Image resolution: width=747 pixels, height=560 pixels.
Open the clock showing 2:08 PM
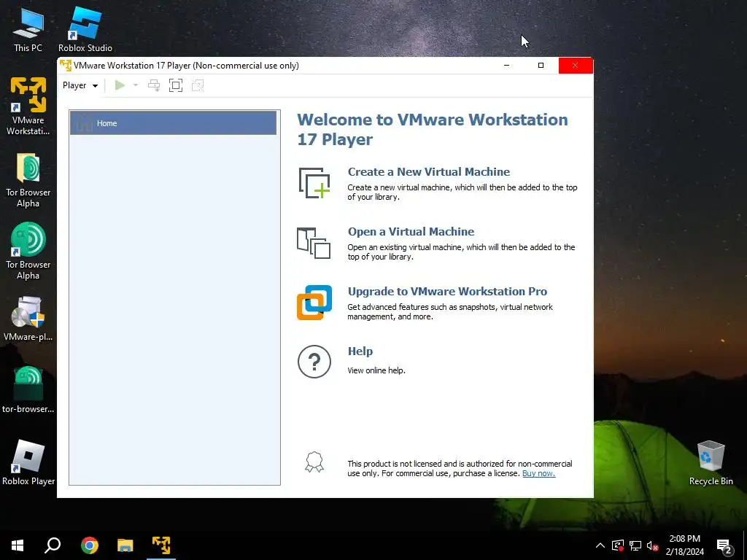point(684,545)
